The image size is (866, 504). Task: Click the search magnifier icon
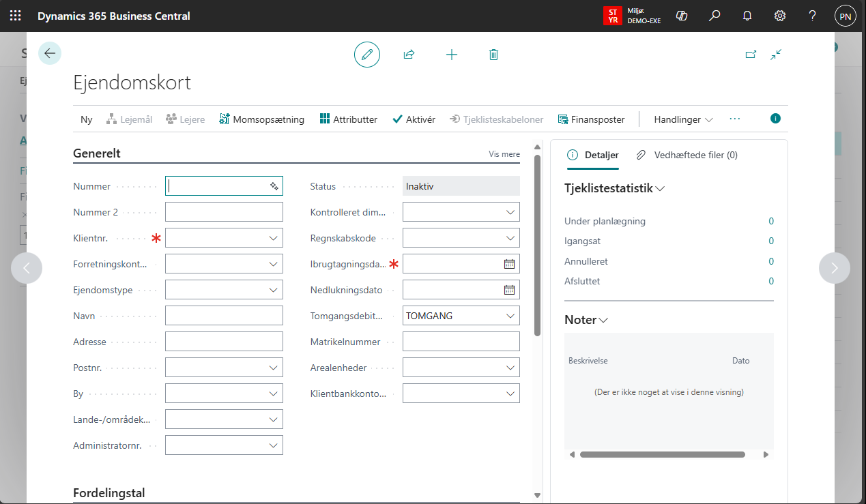click(x=715, y=16)
